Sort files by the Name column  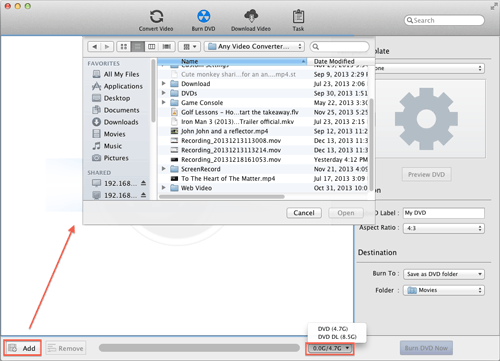[232, 61]
